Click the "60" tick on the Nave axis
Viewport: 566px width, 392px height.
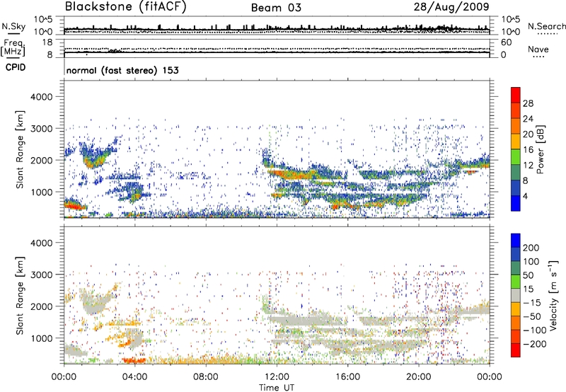(506, 42)
